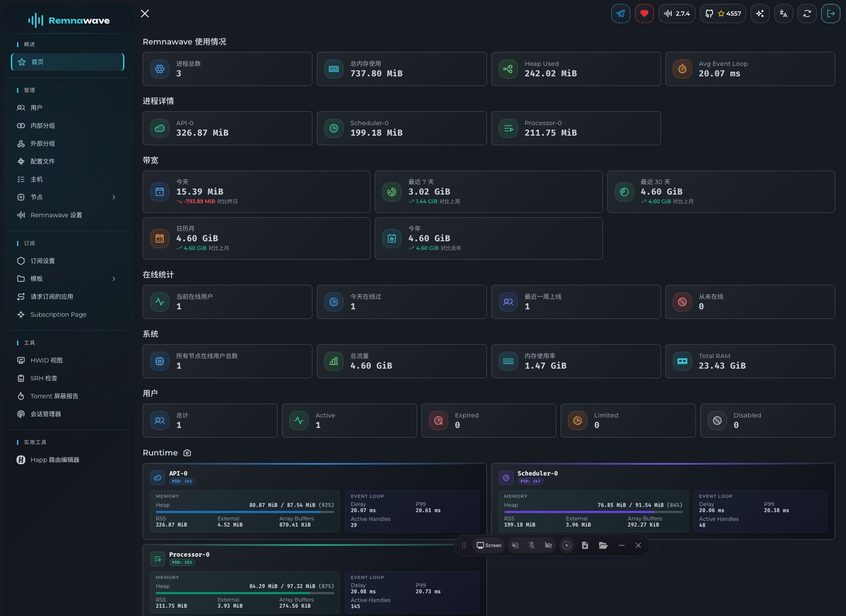Open the Telegram channel icon
Viewport: 846px width, 616px height.
click(620, 14)
